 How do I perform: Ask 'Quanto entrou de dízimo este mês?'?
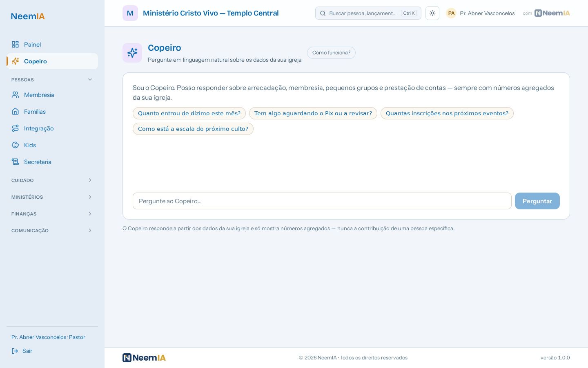(189, 113)
